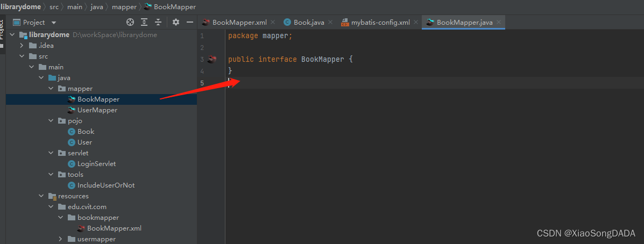This screenshot has height=244, width=644.
Task: Close the BookMapper.java tab
Action: click(499, 23)
